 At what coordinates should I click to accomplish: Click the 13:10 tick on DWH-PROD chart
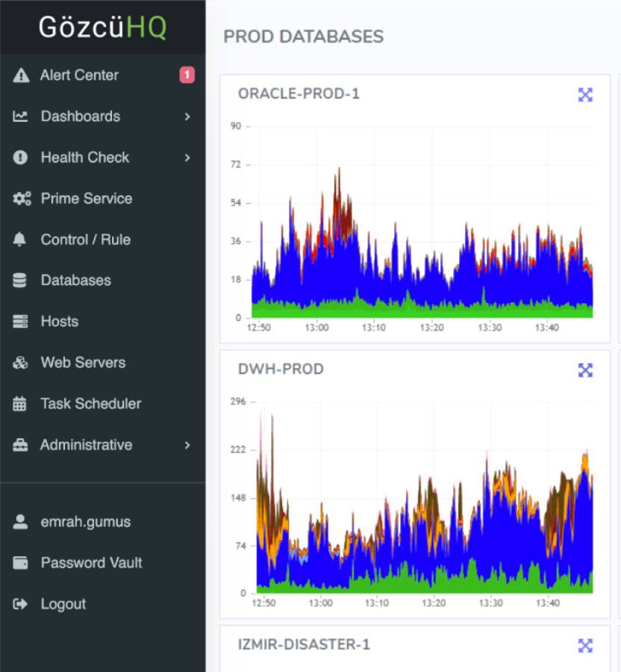coord(377,603)
